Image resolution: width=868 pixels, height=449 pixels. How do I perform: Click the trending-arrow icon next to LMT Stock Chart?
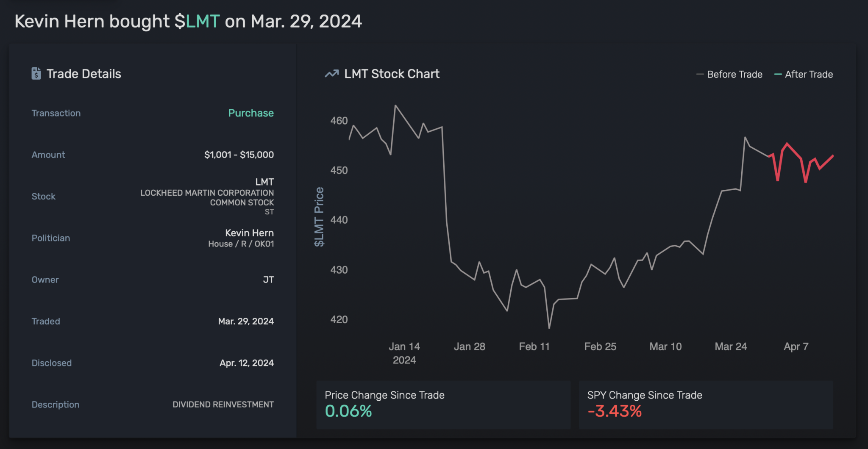(332, 73)
